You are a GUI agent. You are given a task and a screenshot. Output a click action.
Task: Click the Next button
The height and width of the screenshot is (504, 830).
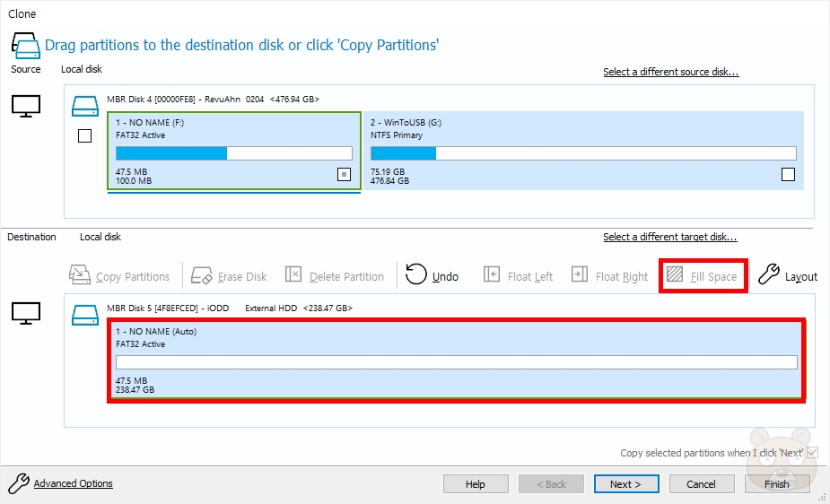click(x=626, y=484)
